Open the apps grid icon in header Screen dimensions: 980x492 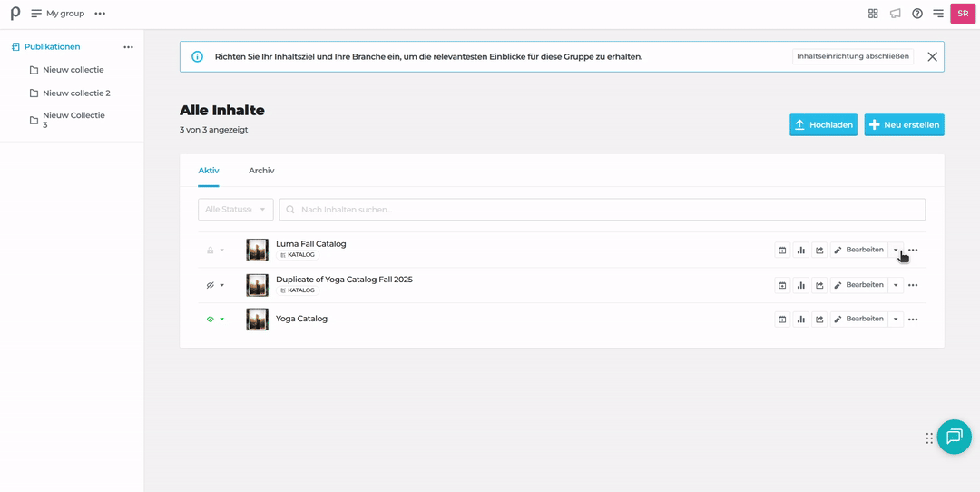tap(873, 14)
